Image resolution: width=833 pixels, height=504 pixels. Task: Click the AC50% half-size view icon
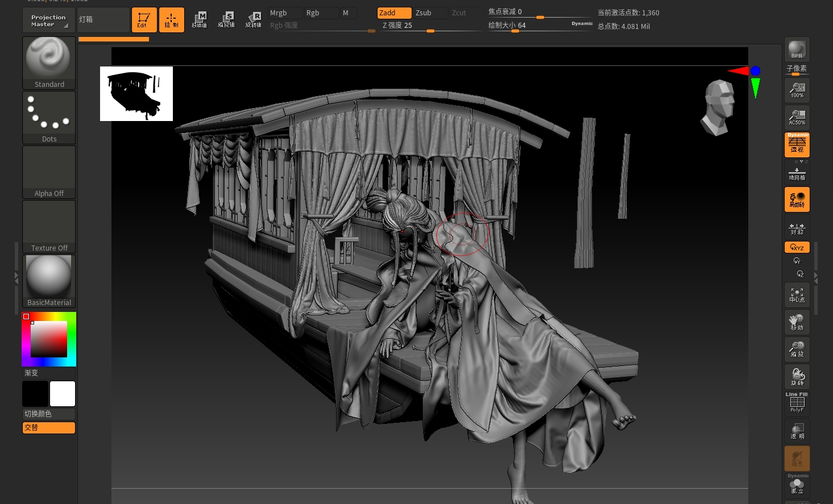click(797, 118)
